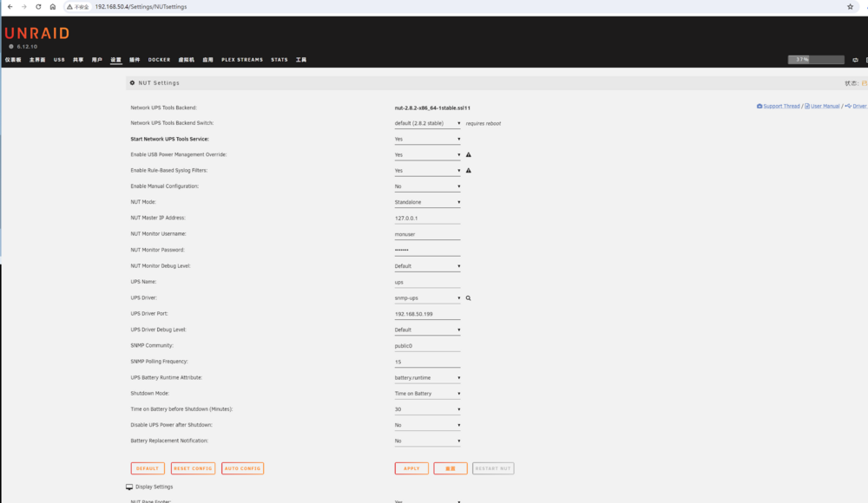Click the NUT Monitor Password field
Image resolution: width=868 pixels, height=503 pixels.
(x=427, y=250)
